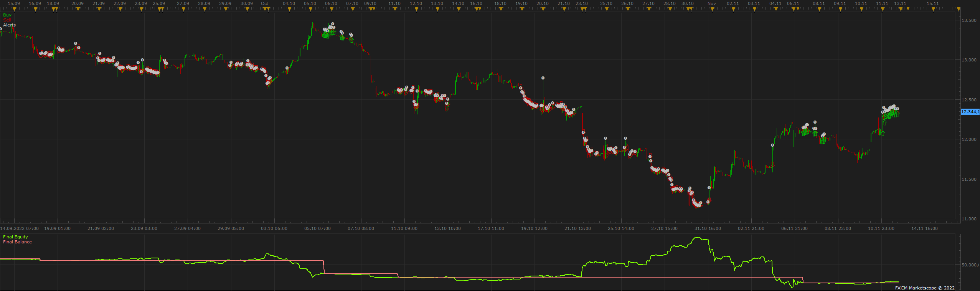
Task: Click the triangle marker beneath 29.09
Action: (226, 9)
